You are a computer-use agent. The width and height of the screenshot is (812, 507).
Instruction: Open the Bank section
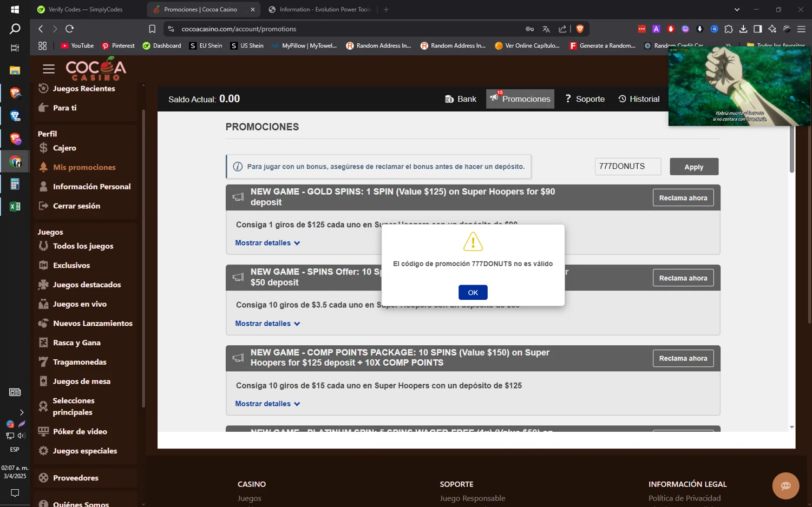461,99
